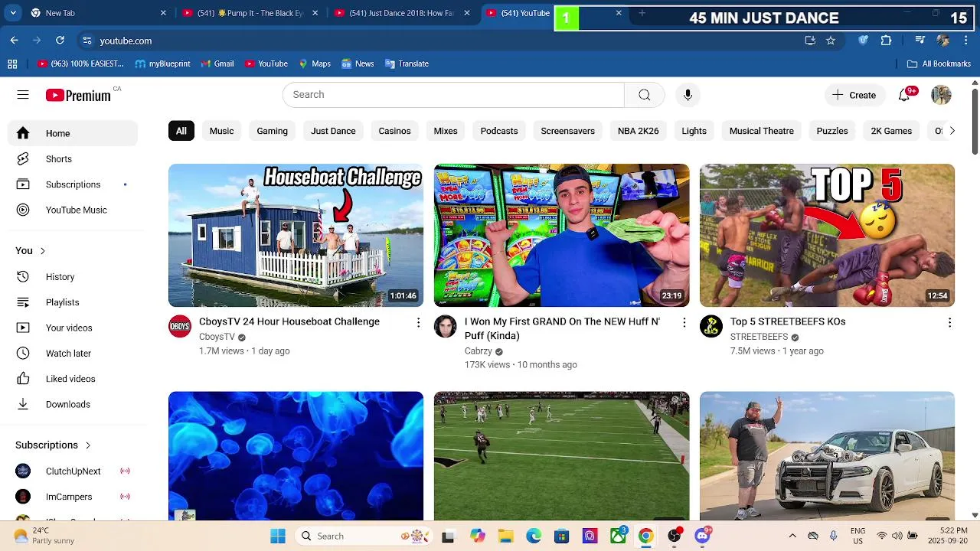Open YouTube Music from sidebar
The image size is (980, 551).
click(73, 210)
